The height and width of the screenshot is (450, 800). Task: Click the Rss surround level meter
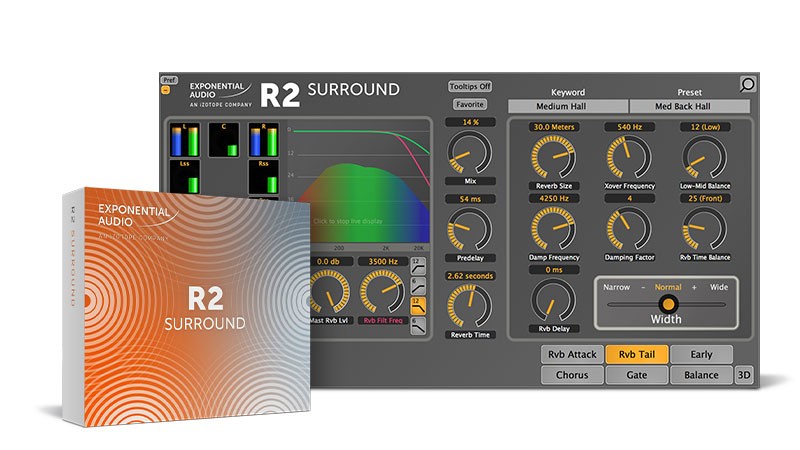pos(263,177)
